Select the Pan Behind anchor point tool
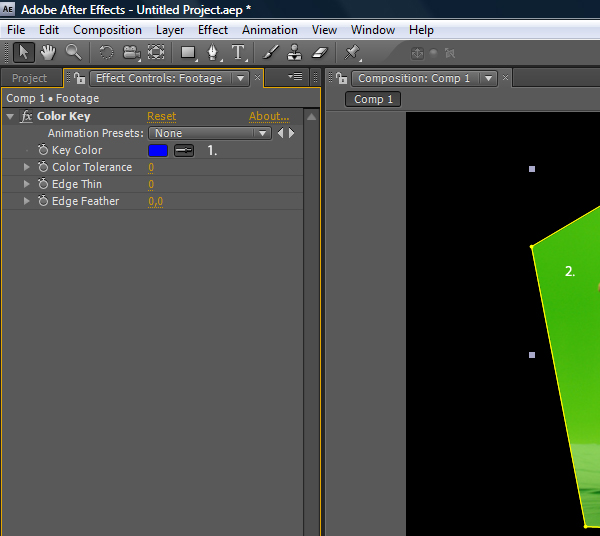Image resolution: width=600 pixels, height=536 pixels. [x=156, y=52]
